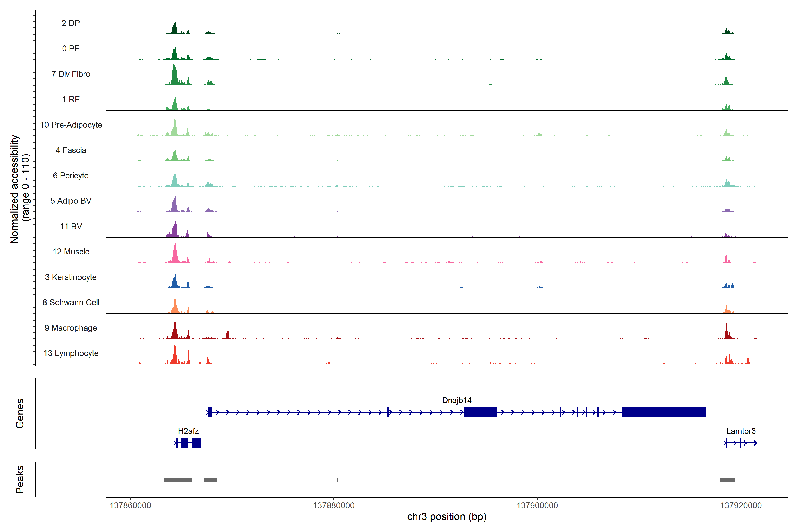Click the 137900000 axis tick label
The width and height of the screenshot is (798, 532).
coord(537,506)
